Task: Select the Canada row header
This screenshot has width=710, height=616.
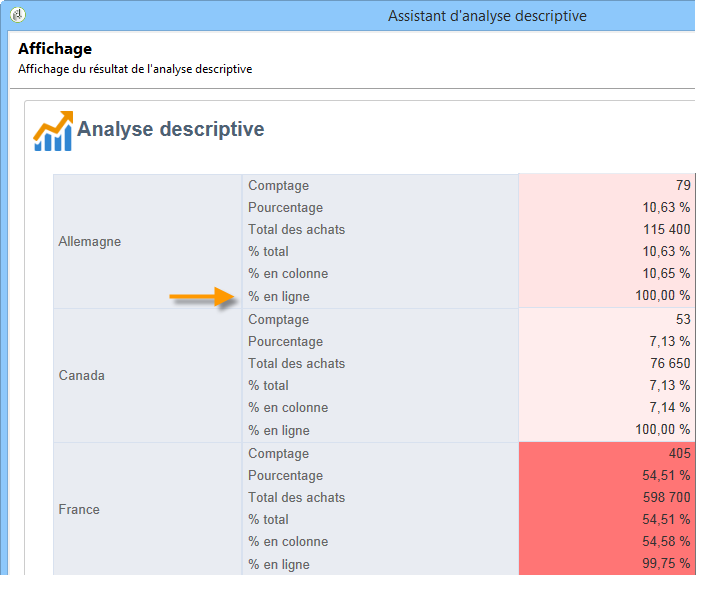Action: (x=82, y=376)
